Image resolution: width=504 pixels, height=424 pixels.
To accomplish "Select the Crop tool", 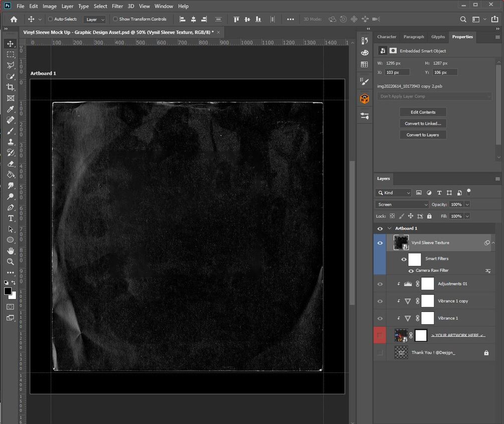I will (x=11, y=87).
